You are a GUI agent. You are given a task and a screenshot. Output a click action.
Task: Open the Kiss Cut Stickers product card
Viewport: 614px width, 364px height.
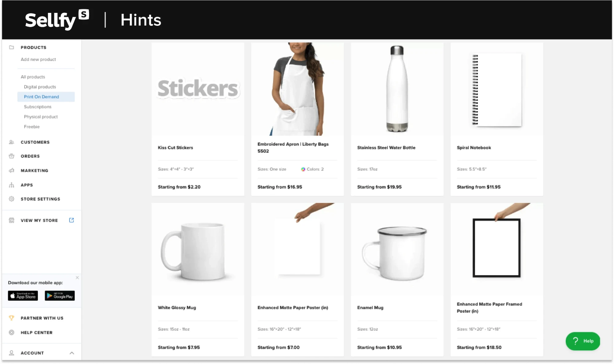coord(198,119)
